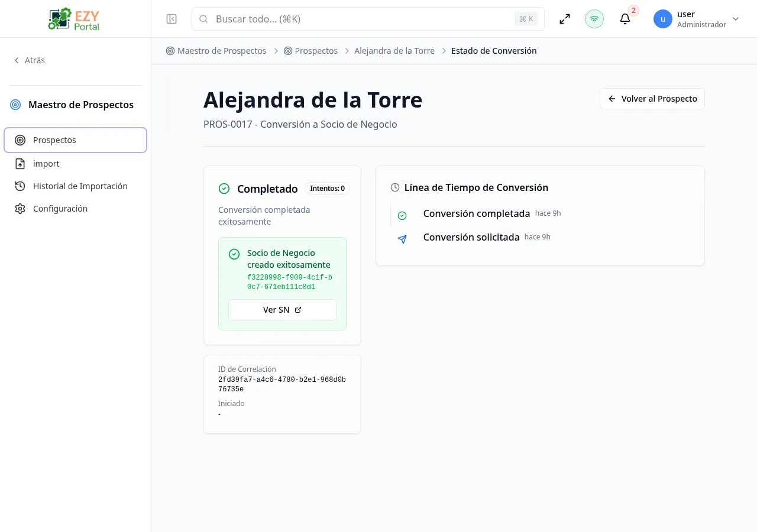Navigate to Alejandra de la Torre breadcrumb
757x532 pixels.
point(394,51)
